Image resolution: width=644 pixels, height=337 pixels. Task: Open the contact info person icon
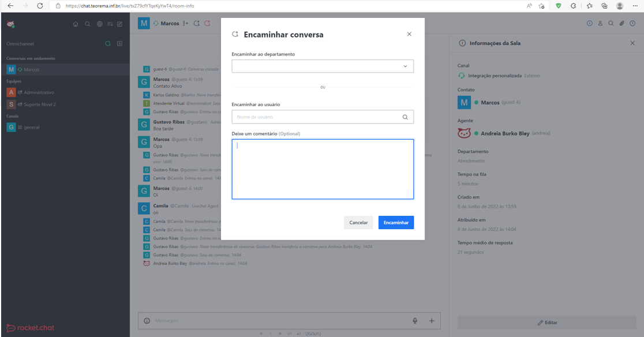[x=600, y=24]
